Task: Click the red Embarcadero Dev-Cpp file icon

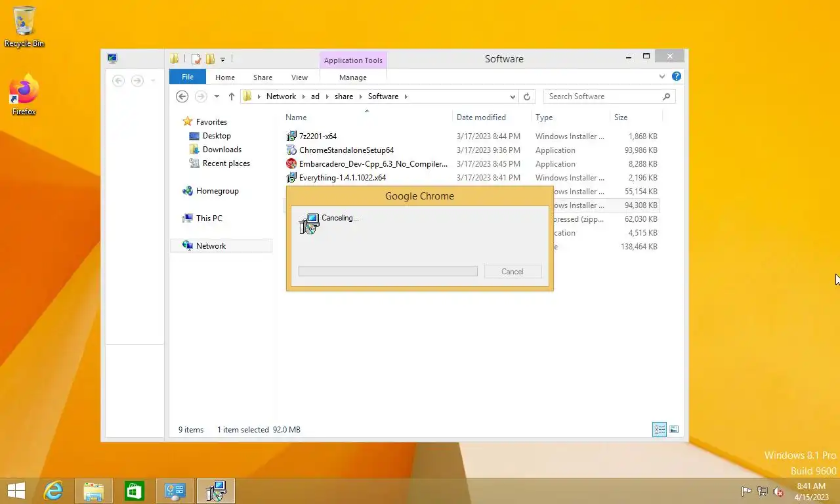Action: [291, 164]
